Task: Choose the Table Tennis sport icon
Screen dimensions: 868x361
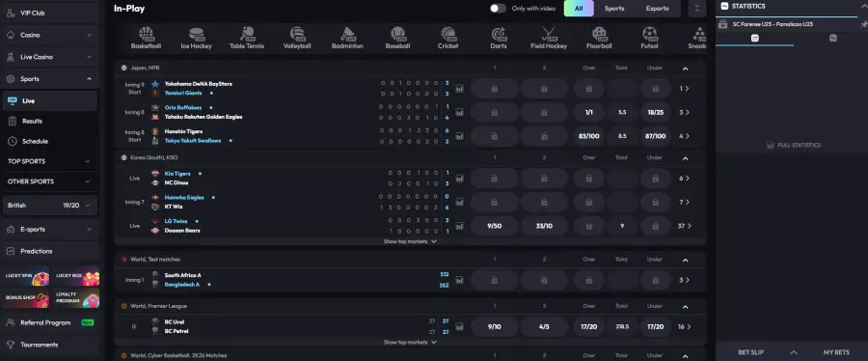Action: (x=247, y=38)
